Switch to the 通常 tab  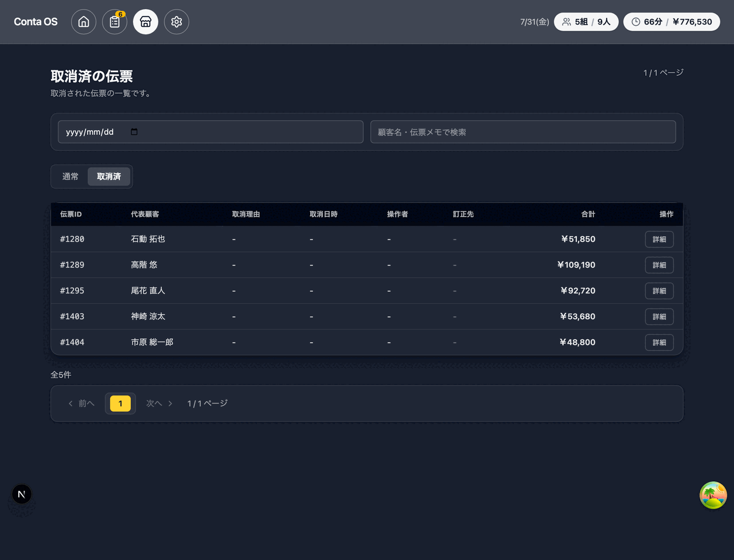pyautogui.click(x=71, y=177)
